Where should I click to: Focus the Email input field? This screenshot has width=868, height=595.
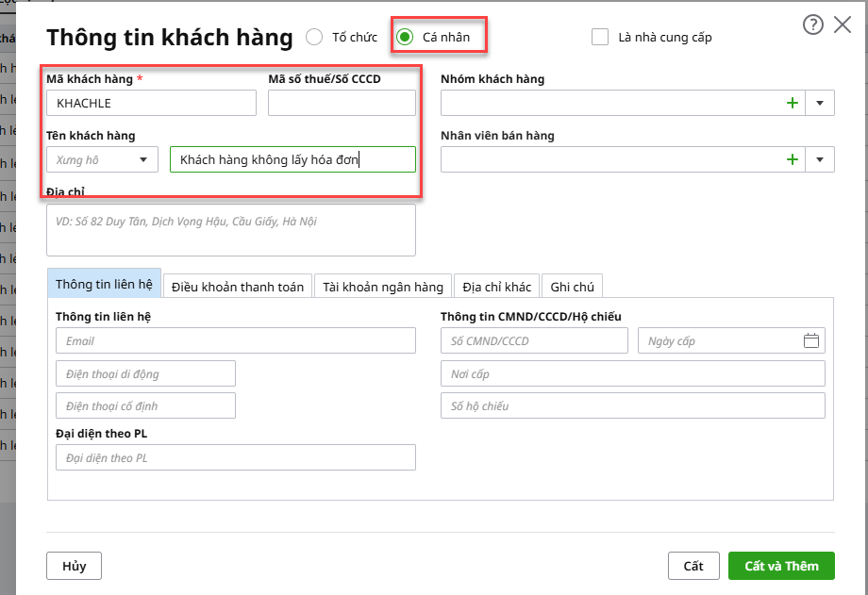(236, 341)
